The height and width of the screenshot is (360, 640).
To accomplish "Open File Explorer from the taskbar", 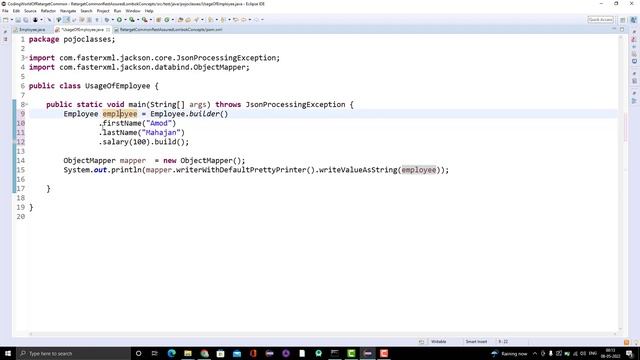I will 188,353.
